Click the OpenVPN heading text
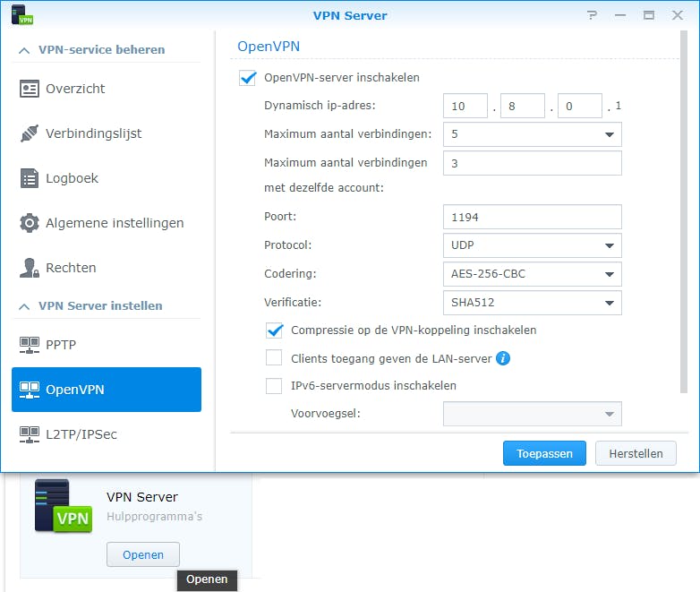This screenshot has width=700, height=592. click(x=269, y=46)
